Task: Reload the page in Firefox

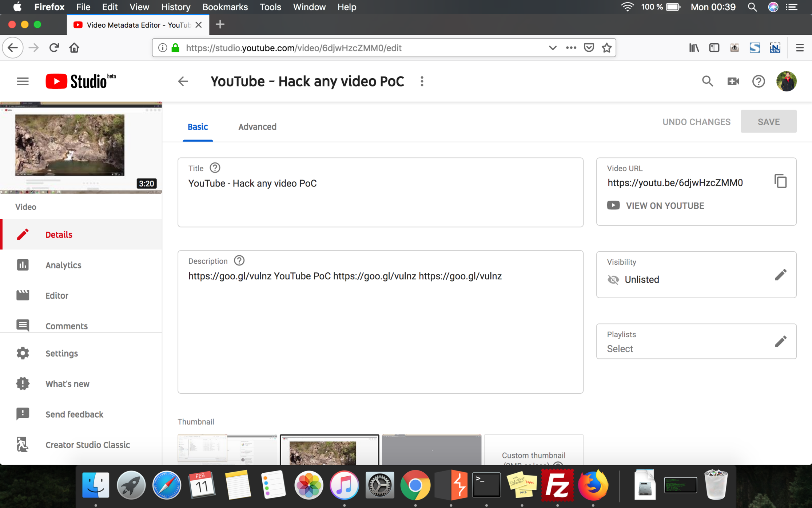Action: point(54,48)
